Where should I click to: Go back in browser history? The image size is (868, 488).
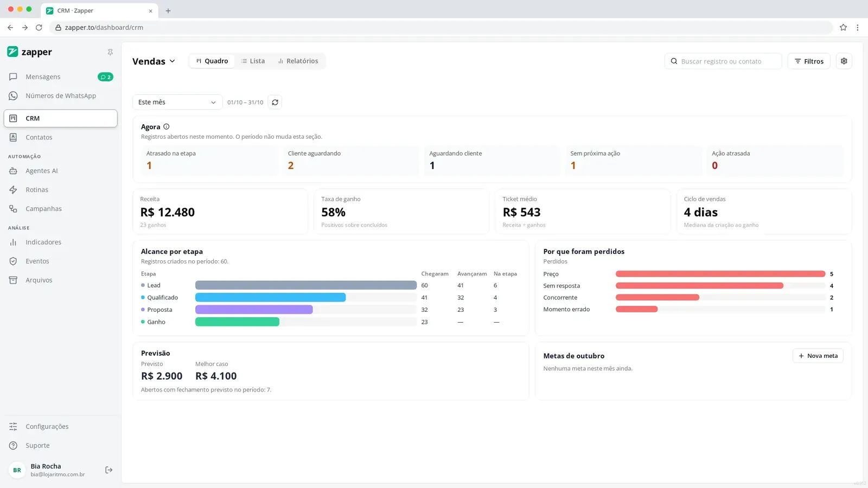pos(10,27)
